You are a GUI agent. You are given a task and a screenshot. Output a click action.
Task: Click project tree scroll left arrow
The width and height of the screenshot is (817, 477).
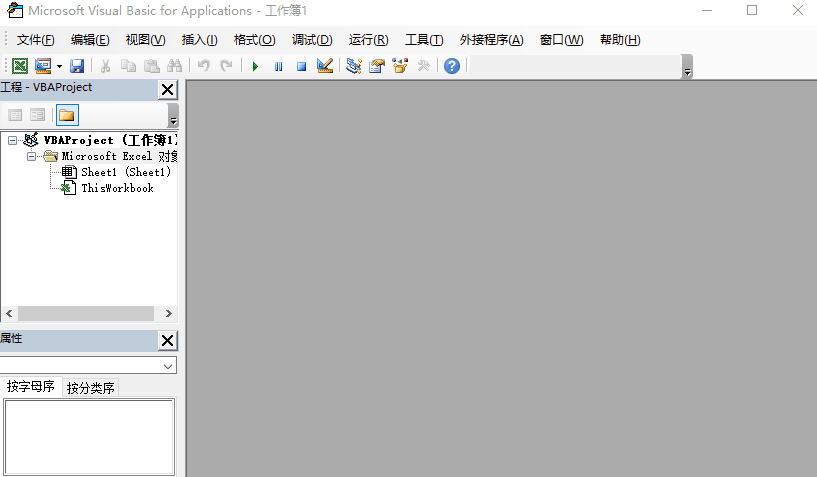[9, 313]
